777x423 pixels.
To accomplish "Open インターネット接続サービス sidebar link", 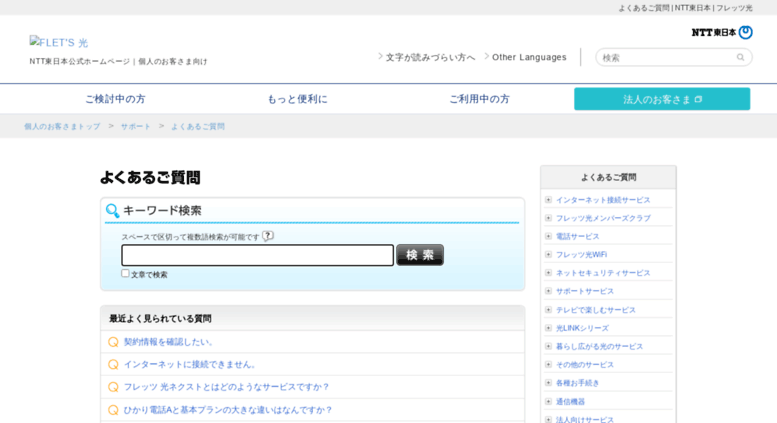I will pyautogui.click(x=603, y=200).
